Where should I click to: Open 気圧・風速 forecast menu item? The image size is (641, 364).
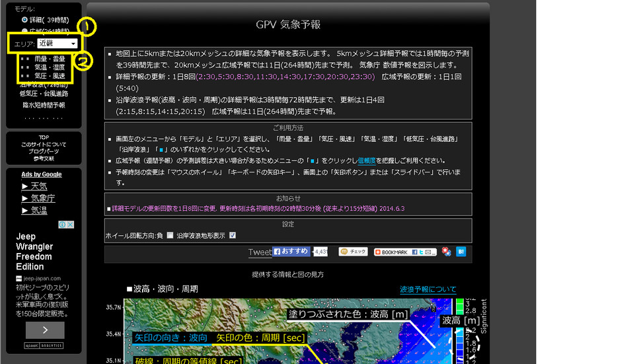50,76
